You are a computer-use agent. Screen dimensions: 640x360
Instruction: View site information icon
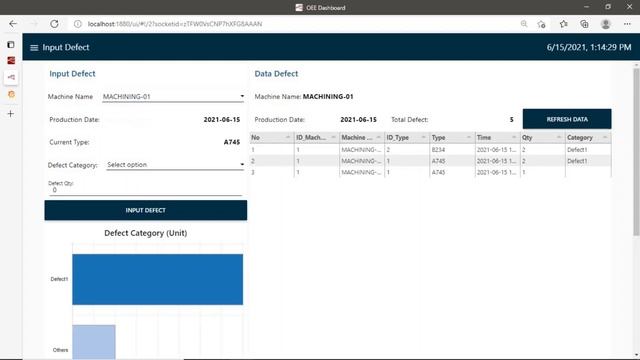coord(78,24)
